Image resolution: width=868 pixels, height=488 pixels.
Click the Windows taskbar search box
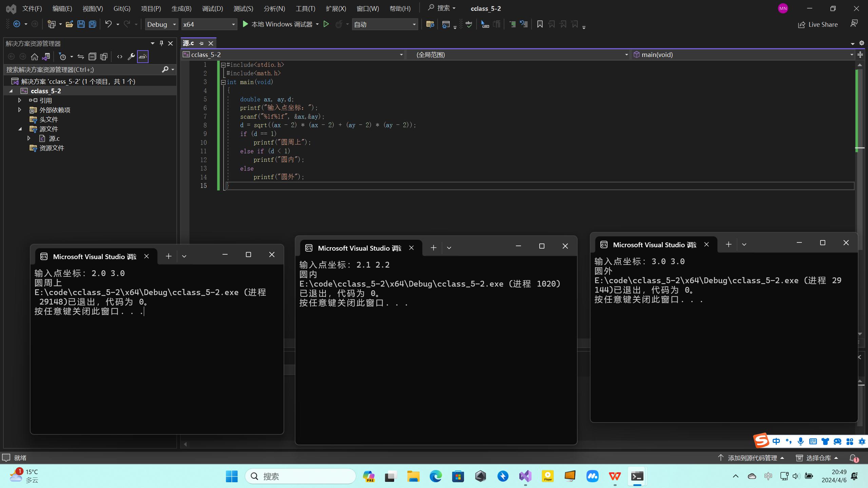tap(300, 476)
